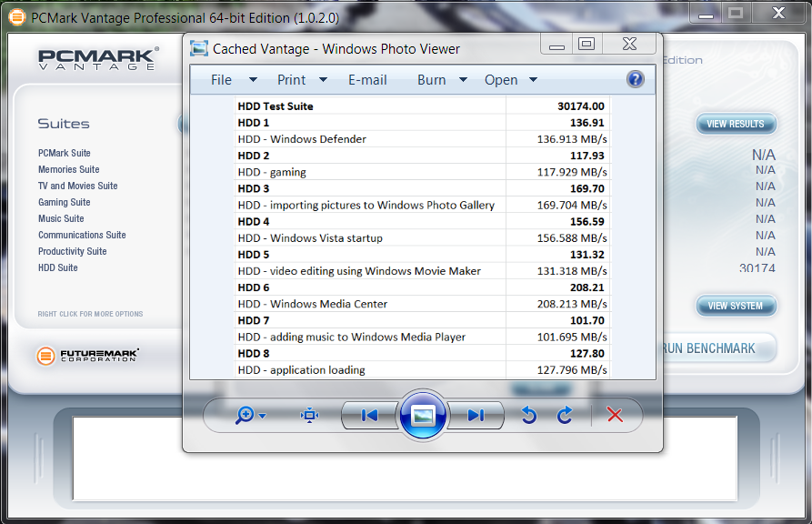Click the zoom magnifier icon

244,415
